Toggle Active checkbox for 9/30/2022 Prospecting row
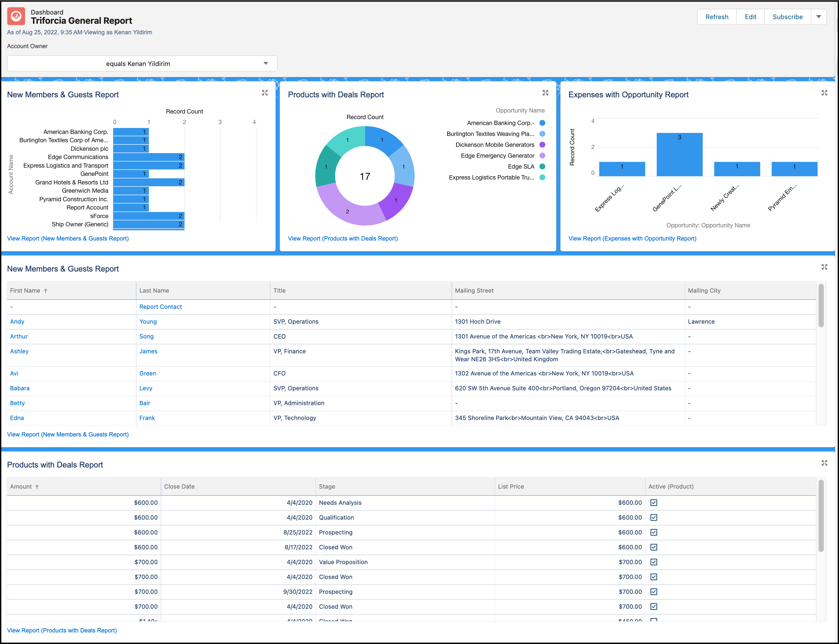The image size is (839, 644). (x=654, y=592)
